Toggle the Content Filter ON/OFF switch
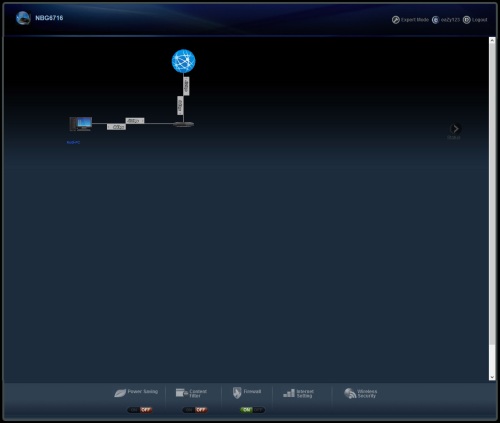 (195, 410)
